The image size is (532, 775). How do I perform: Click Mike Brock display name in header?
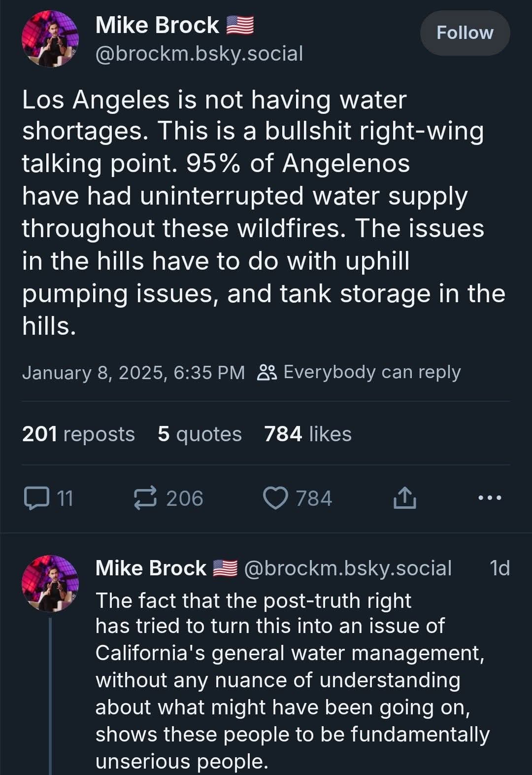click(x=157, y=25)
